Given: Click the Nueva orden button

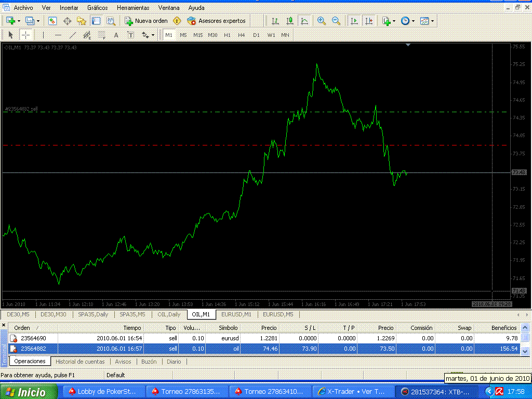Looking at the screenshot, I should click(x=146, y=21).
